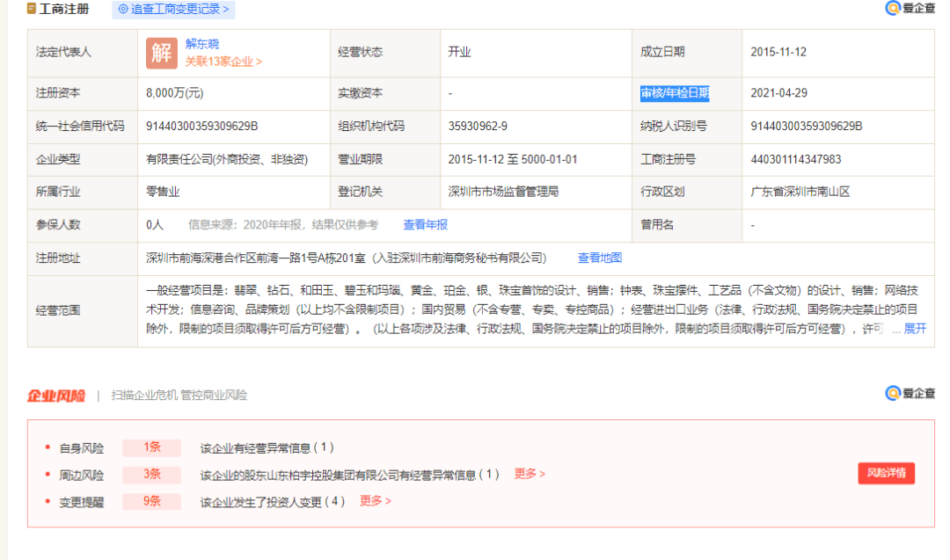
Task: Open the 查看年报 annual report link
Action: coord(425,225)
